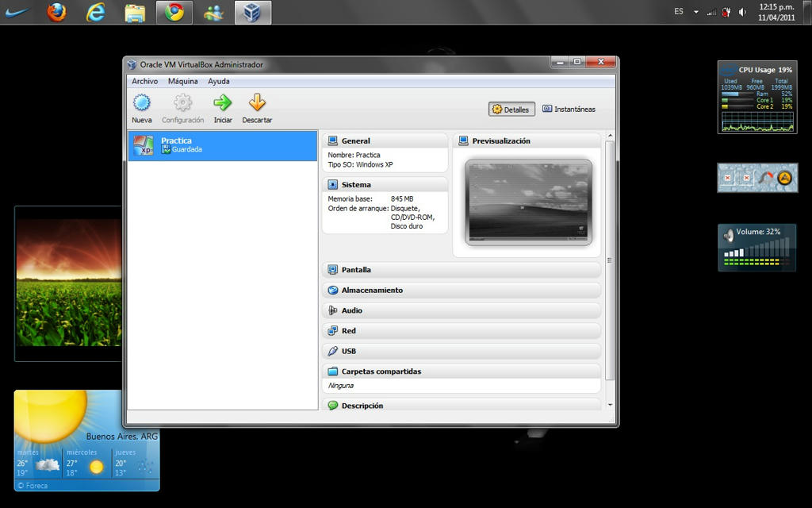Click the system tray volume icon
812x508 pixels.
click(x=742, y=12)
